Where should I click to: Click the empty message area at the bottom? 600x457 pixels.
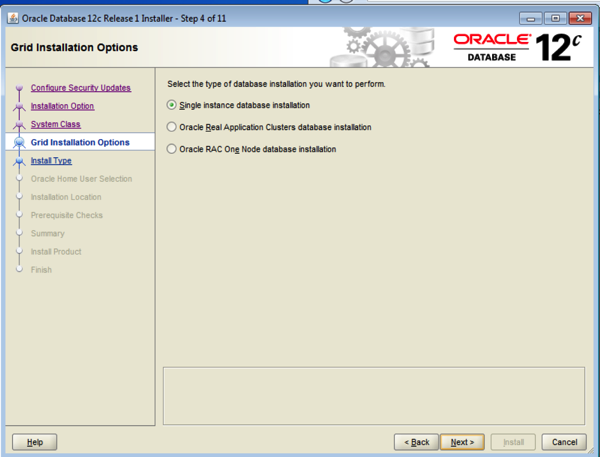point(374,396)
